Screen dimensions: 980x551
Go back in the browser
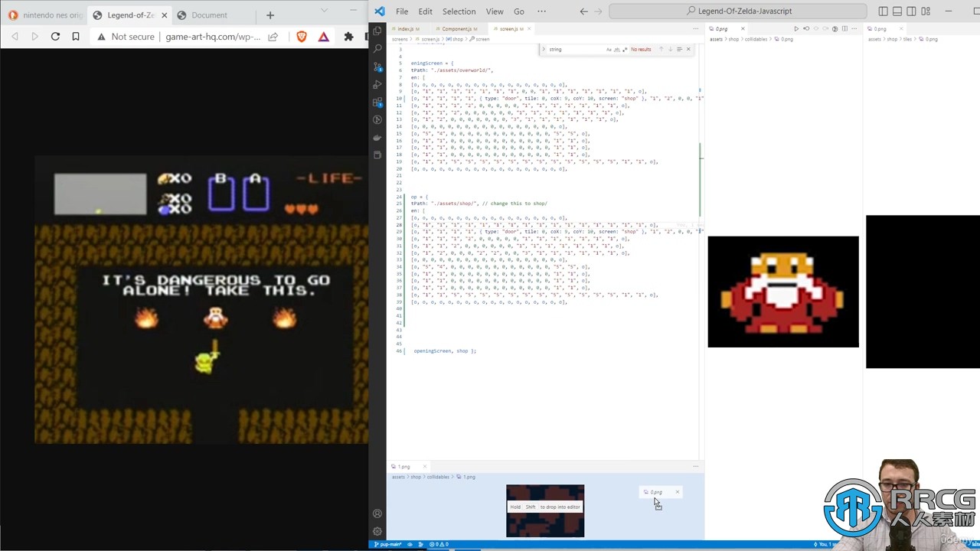[15, 37]
